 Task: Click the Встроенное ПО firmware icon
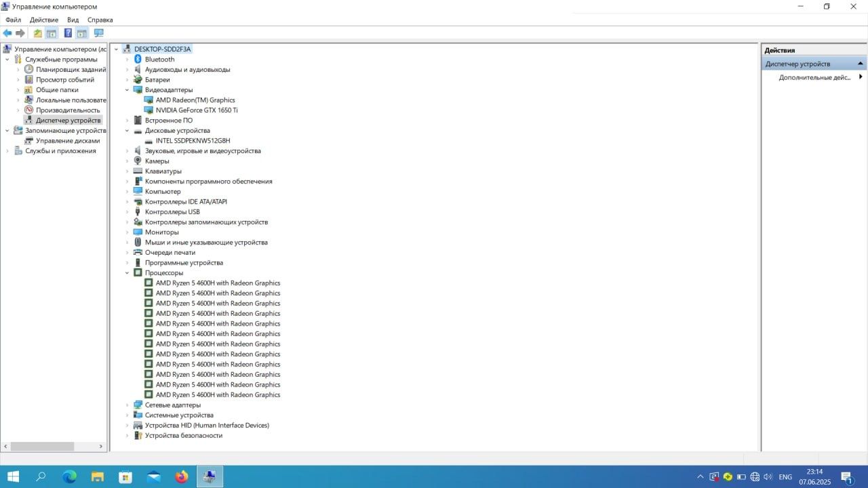pos(138,120)
